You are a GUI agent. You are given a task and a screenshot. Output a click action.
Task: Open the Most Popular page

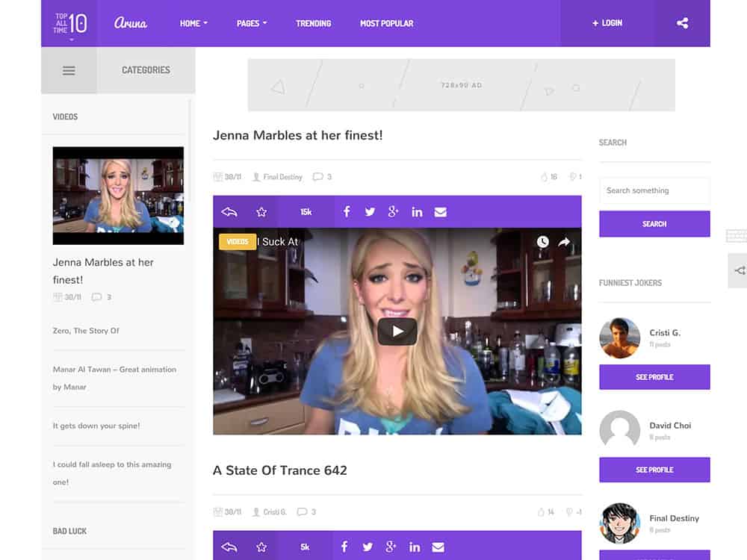(387, 23)
